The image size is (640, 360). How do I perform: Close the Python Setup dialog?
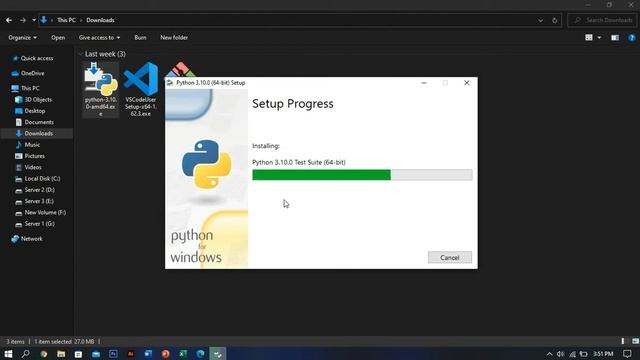467,83
